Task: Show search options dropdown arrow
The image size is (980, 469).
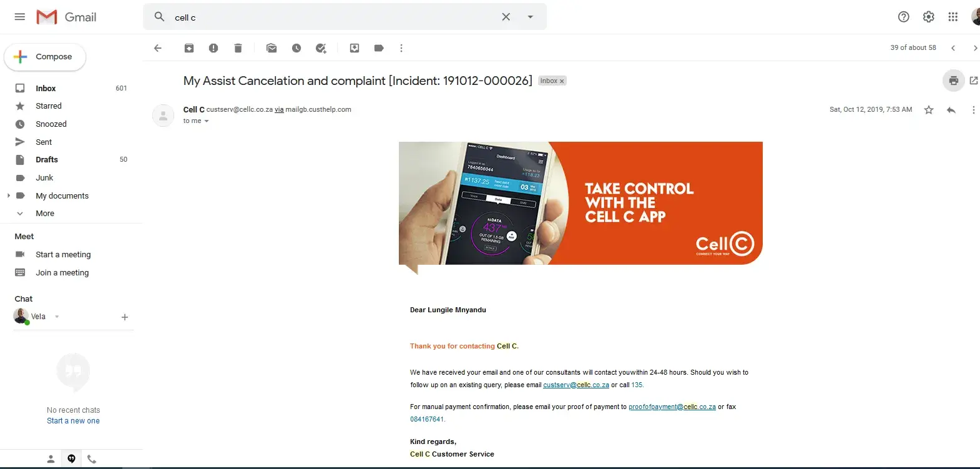Action: click(531, 17)
